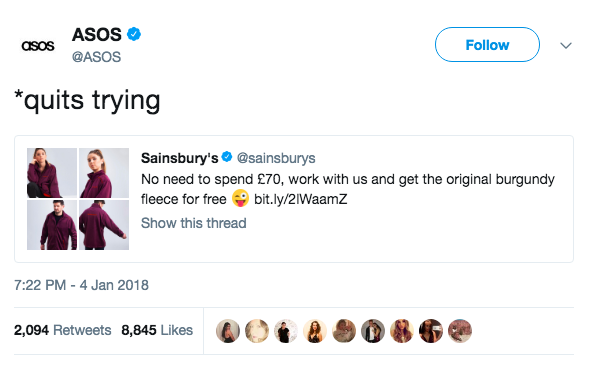Viewport: 604px width, 365px height.
Task: Click the last liker's avatar in the row
Action: point(460,331)
